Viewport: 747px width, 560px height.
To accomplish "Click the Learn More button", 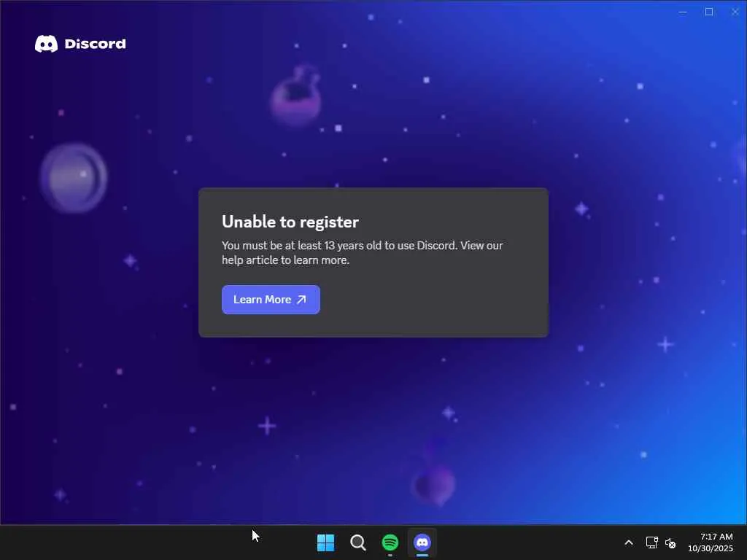I will coord(271,300).
